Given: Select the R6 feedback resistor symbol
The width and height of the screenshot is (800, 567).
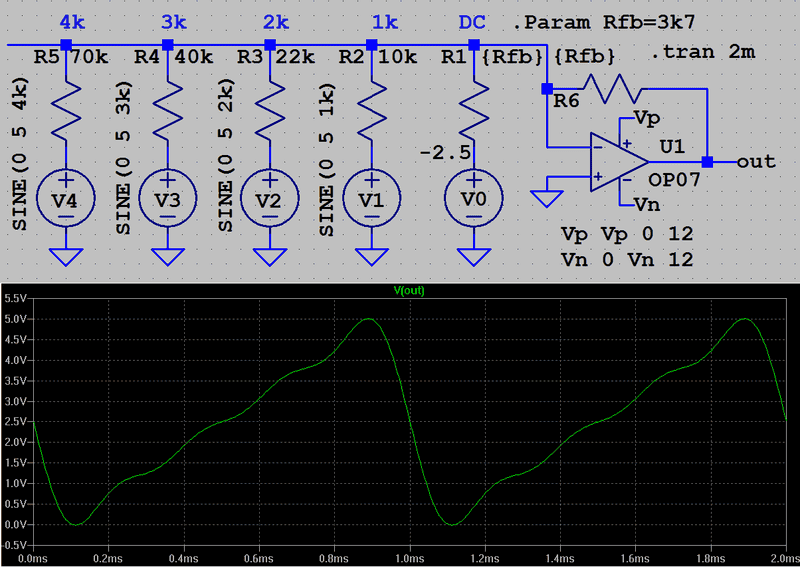Looking at the screenshot, I should click(612, 89).
